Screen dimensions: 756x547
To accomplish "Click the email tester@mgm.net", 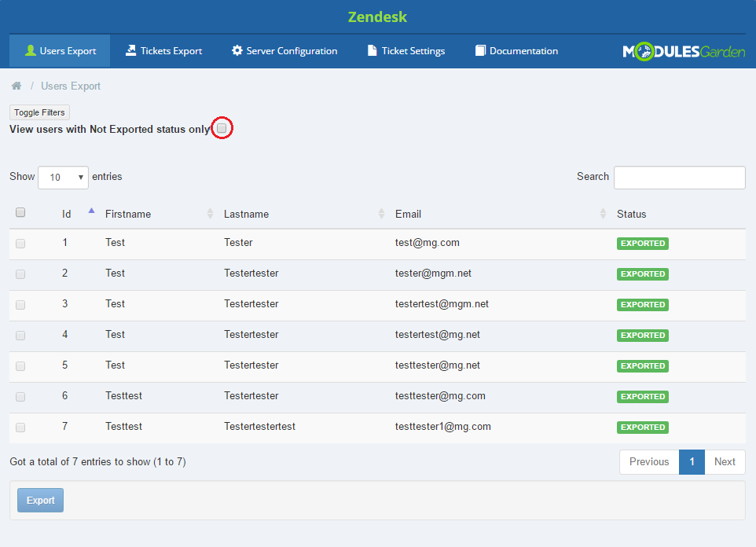I will (x=433, y=273).
